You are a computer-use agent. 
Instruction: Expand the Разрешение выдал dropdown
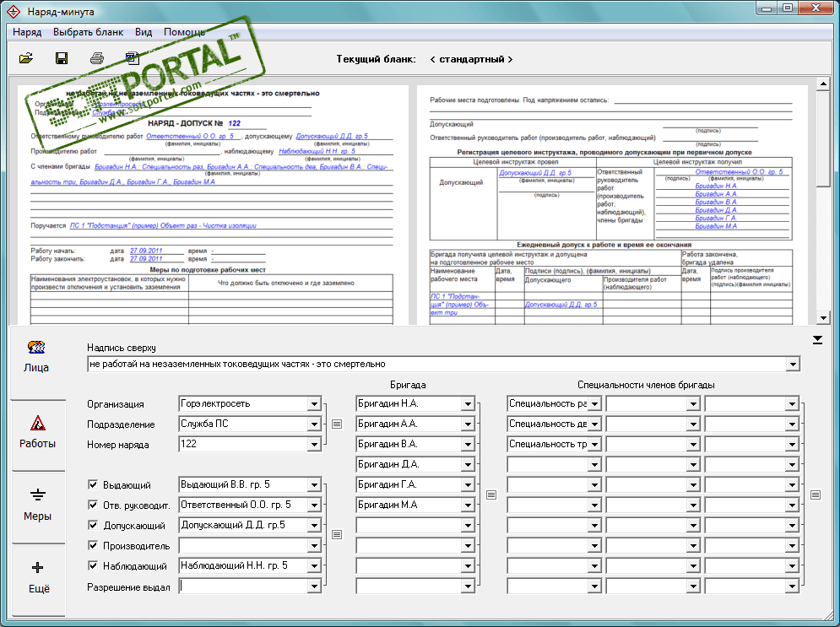click(x=314, y=586)
